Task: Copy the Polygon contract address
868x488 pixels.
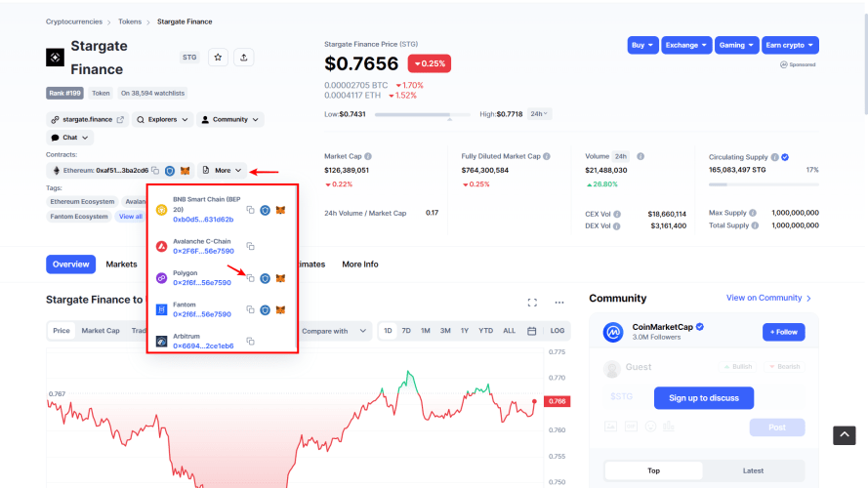Action: point(250,278)
